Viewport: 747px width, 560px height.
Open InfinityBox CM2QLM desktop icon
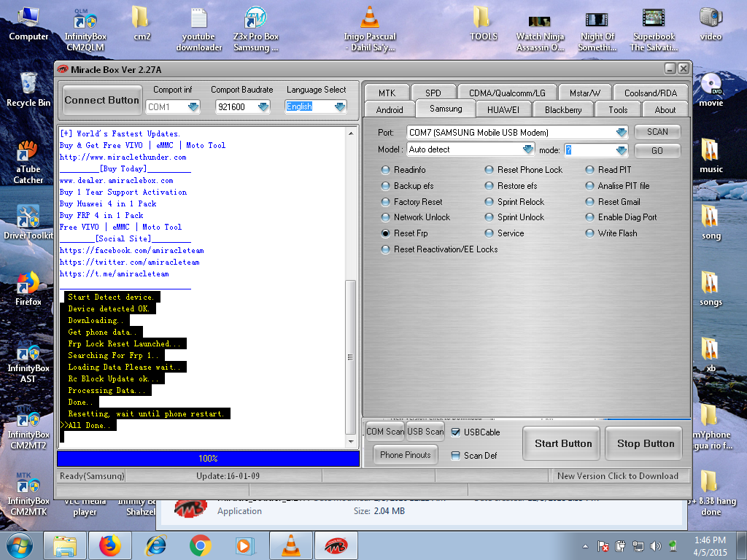tap(85, 28)
